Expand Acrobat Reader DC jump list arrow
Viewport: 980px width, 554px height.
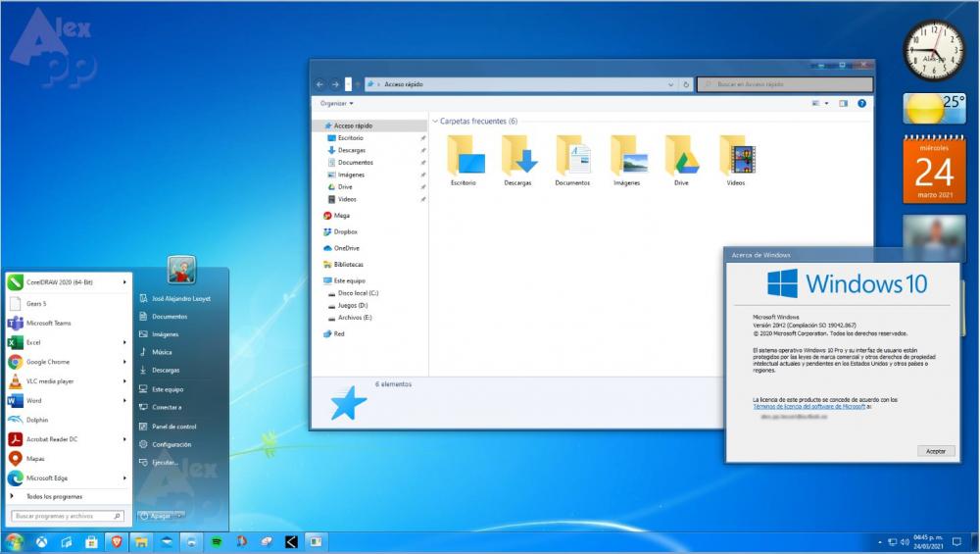pos(124,439)
